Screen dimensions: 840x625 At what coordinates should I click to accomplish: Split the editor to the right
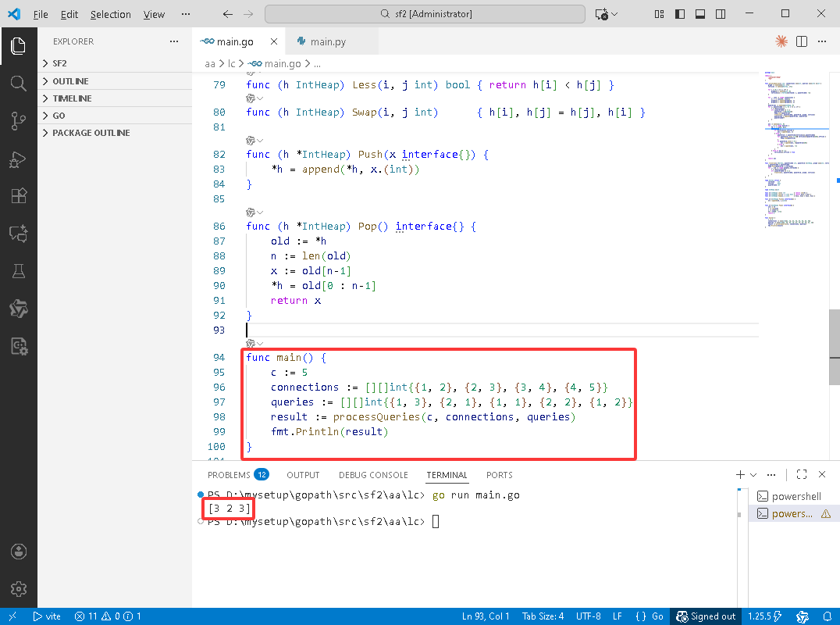[802, 41]
